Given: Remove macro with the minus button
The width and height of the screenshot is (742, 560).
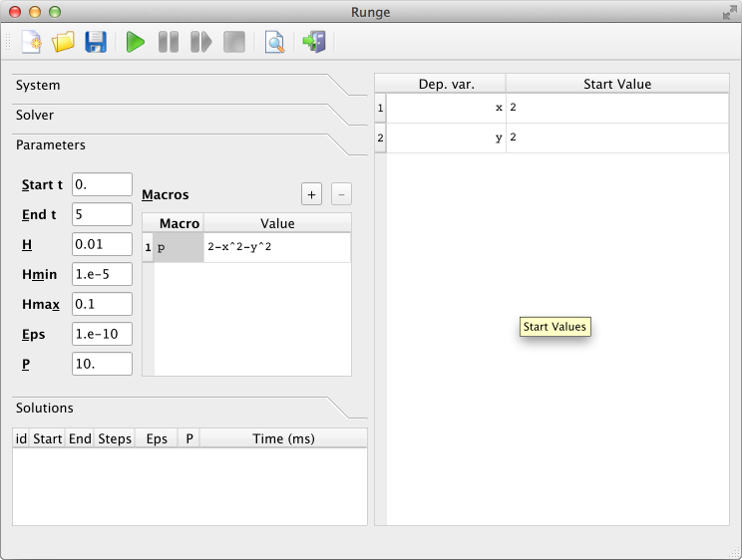Looking at the screenshot, I should [341, 194].
